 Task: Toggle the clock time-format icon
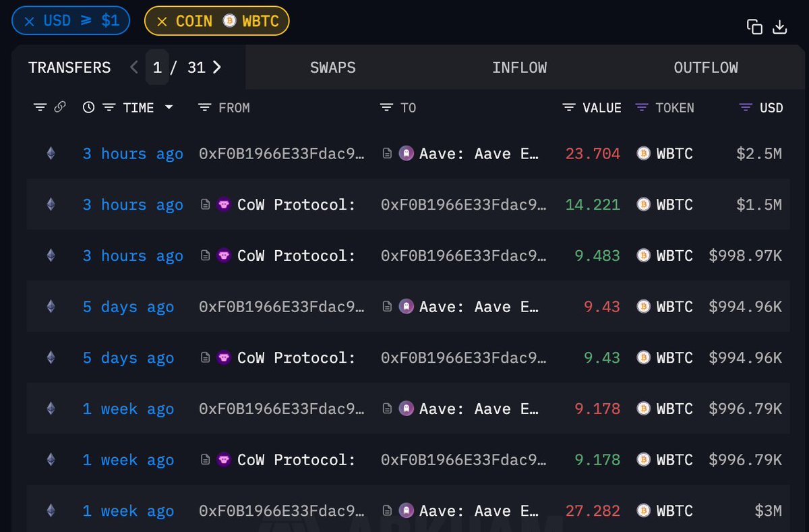click(88, 107)
